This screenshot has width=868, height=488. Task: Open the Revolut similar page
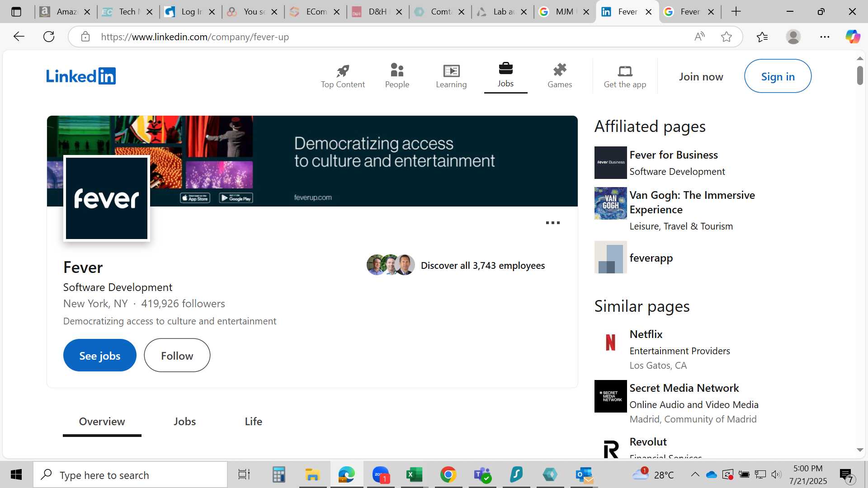point(648,442)
